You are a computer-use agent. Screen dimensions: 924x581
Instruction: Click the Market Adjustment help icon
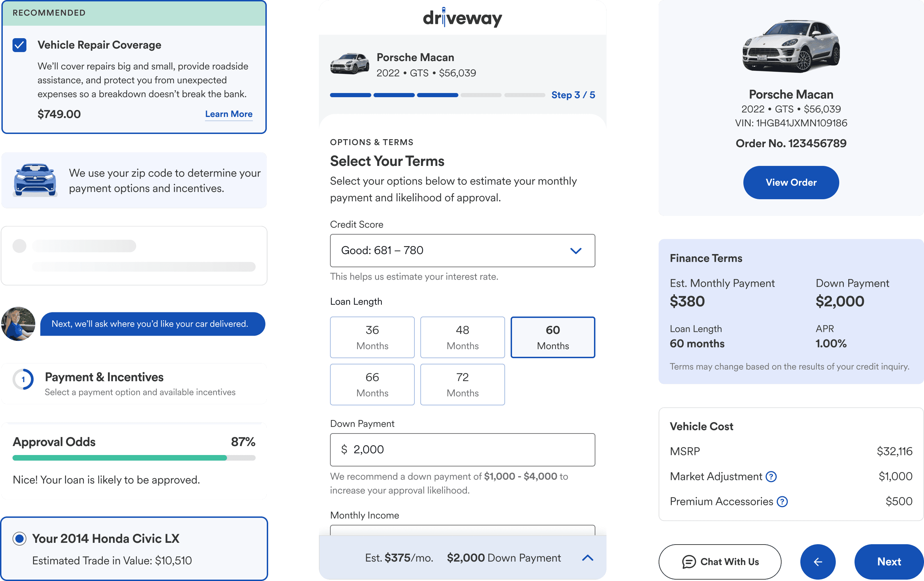tap(770, 476)
